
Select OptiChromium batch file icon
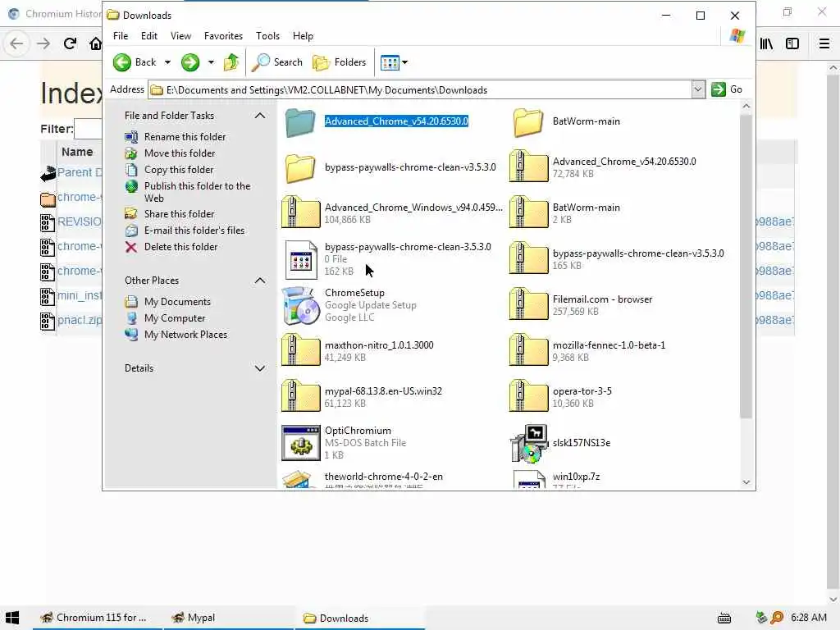click(300, 443)
